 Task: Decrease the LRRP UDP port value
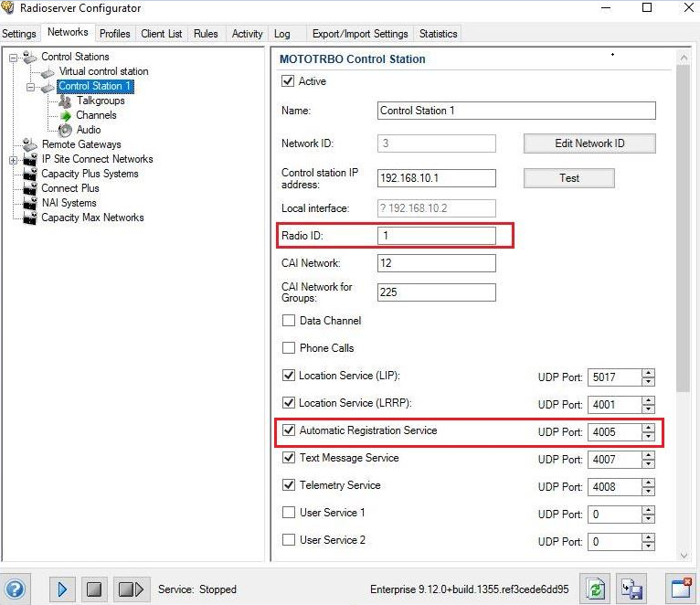pos(648,409)
